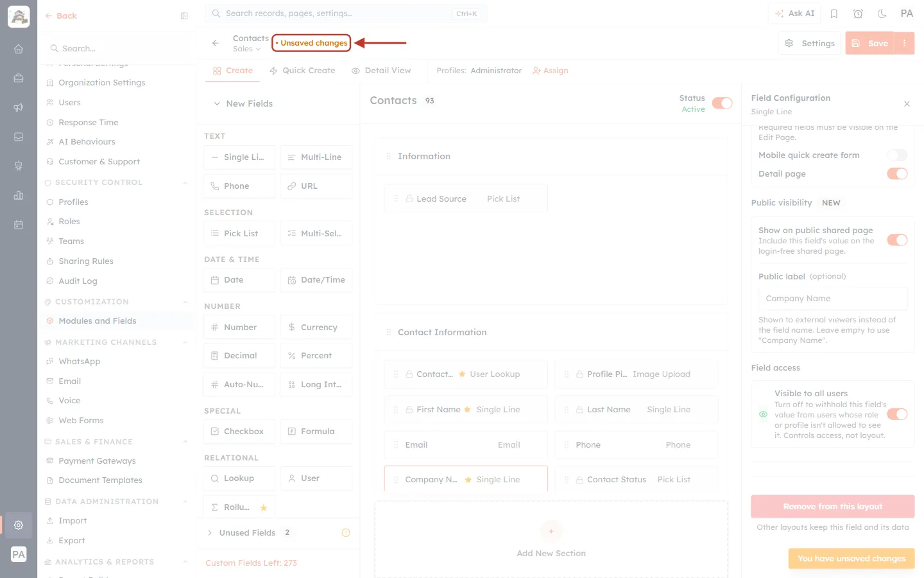924x578 pixels.
Task: Click the settings gear in left rail
Action: coord(19,525)
